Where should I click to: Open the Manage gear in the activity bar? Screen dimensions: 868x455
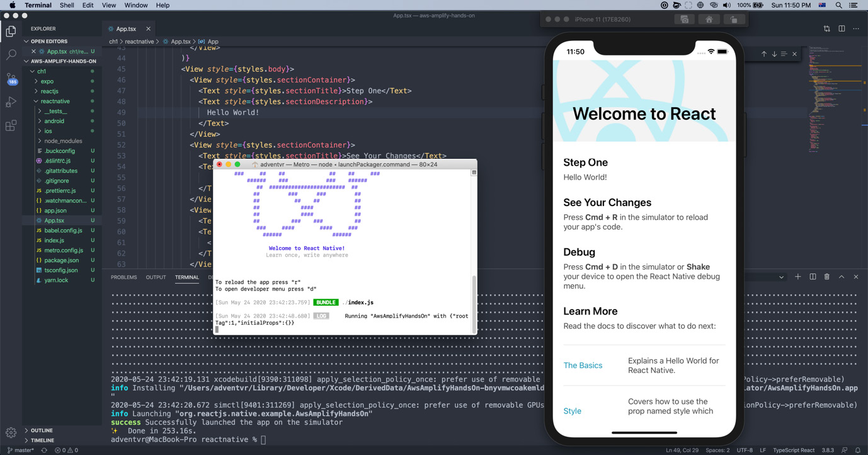[x=11, y=432]
